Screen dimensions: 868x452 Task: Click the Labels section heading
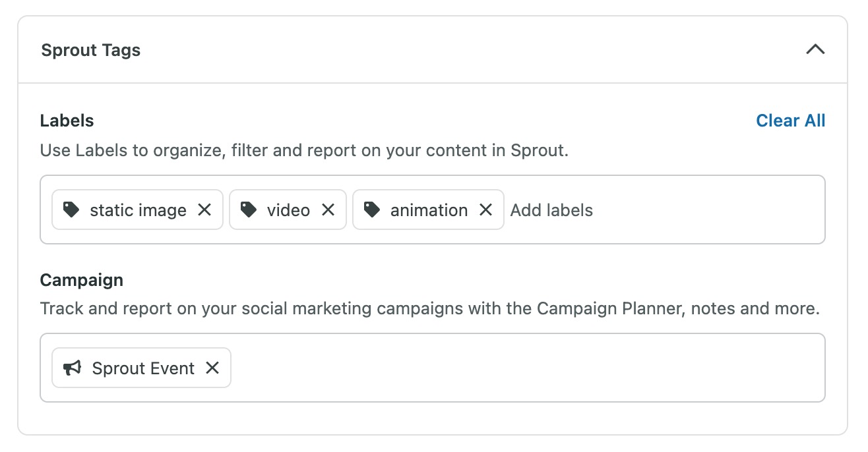[67, 121]
